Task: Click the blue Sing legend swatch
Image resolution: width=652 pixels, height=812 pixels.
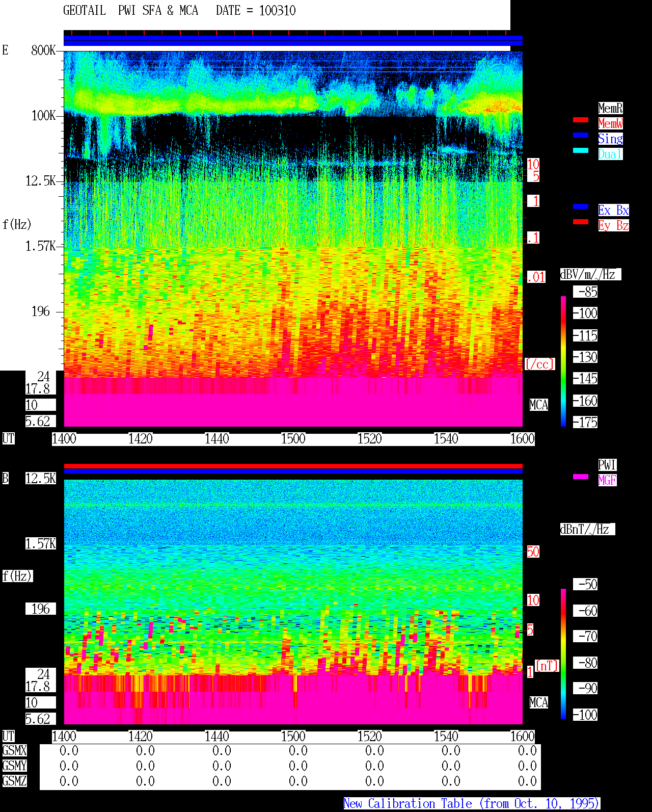Action: coord(581,135)
